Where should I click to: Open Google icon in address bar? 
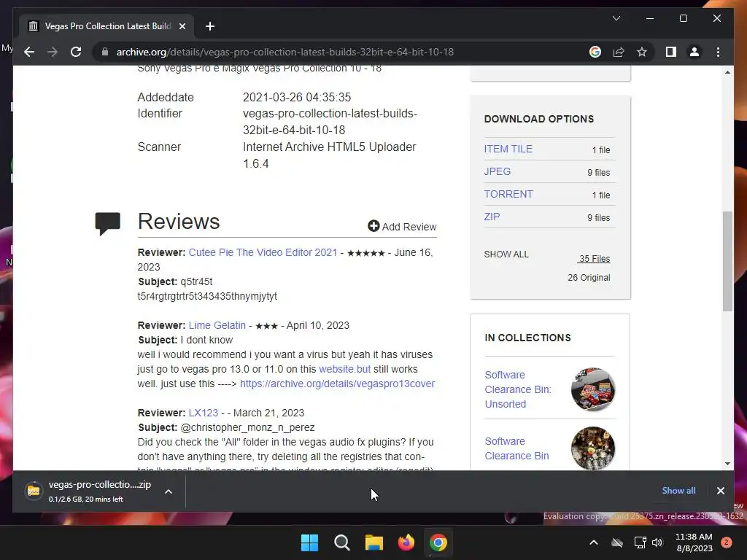[595, 52]
